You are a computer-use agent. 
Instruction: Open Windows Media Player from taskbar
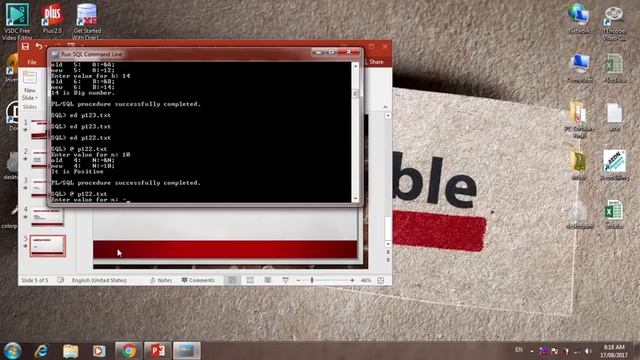pyautogui.click(x=99, y=351)
